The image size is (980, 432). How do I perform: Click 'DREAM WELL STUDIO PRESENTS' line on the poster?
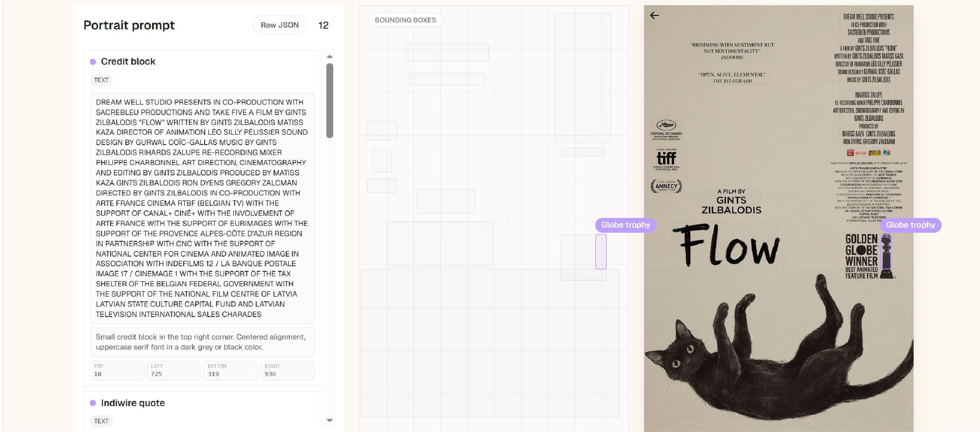click(x=869, y=17)
